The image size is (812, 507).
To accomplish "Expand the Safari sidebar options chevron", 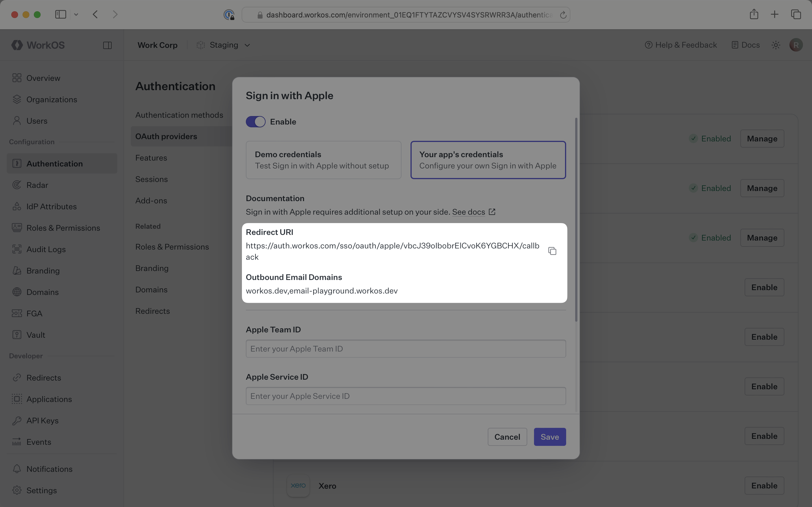I will pos(76,14).
